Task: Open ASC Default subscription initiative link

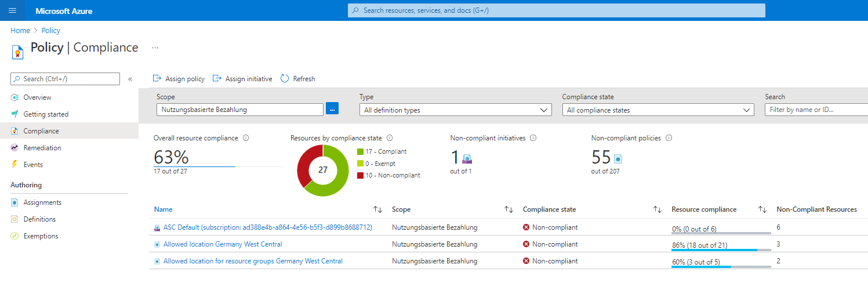Action: 268,227
